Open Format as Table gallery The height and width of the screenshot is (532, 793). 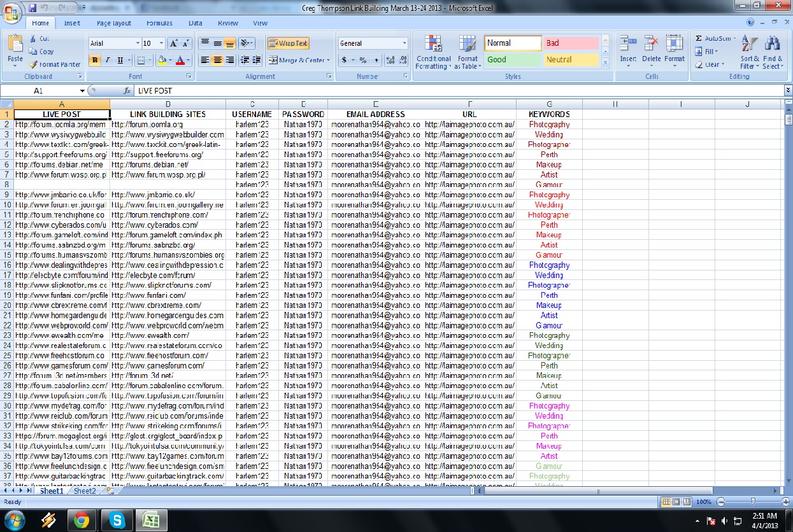468,52
